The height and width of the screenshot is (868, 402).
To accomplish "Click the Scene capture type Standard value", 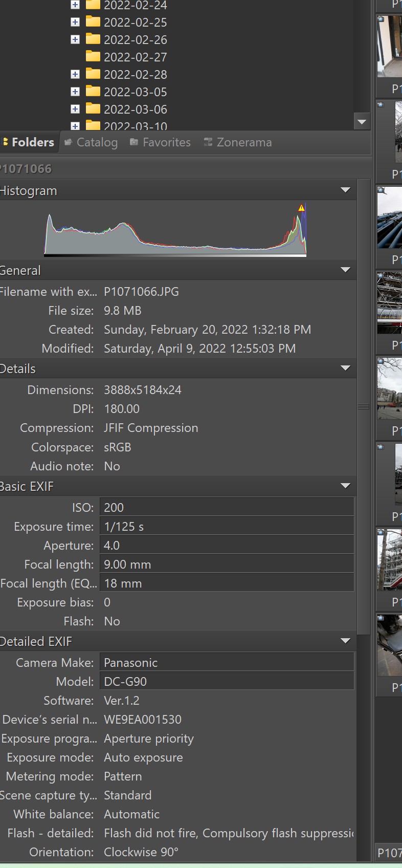I will tap(127, 795).
